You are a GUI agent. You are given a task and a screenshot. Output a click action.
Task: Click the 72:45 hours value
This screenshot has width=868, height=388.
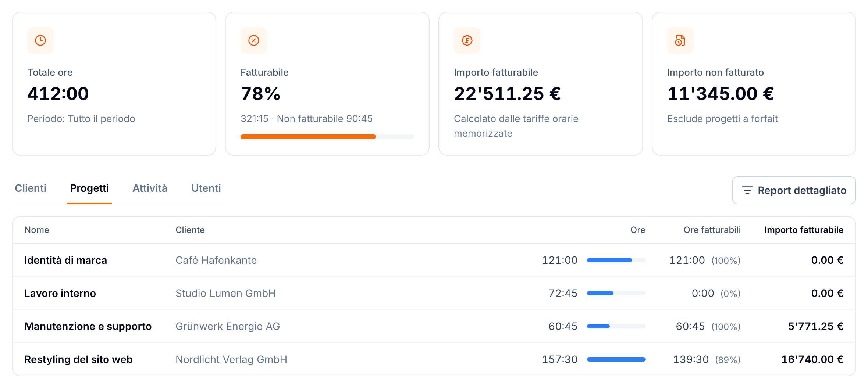pos(563,293)
